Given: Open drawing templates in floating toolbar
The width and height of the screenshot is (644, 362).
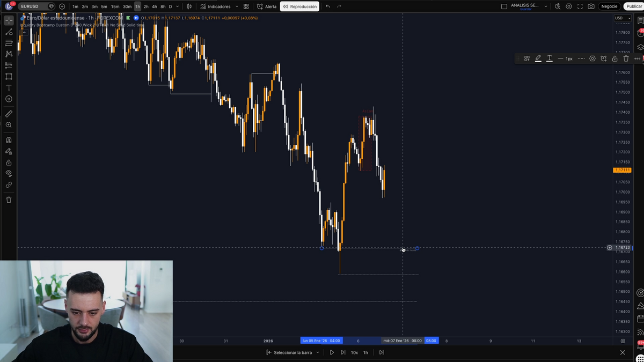Looking at the screenshot, I should coord(527,58).
